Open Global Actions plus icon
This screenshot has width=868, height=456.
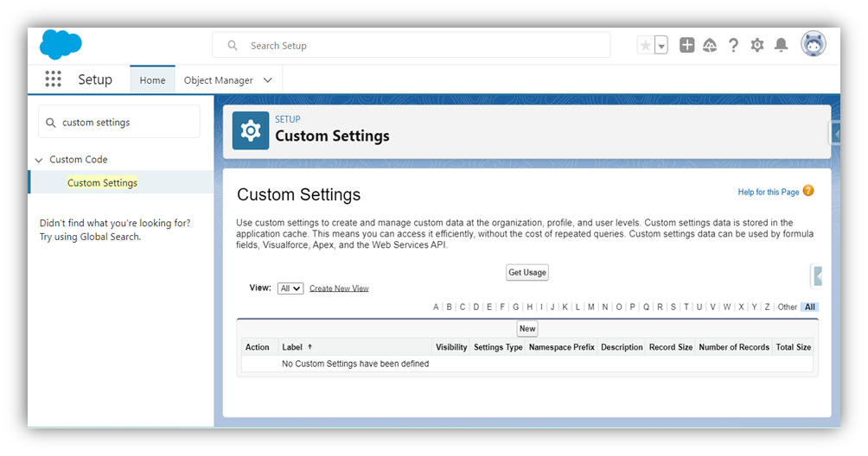pyautogui.click(x=687, y=45)
